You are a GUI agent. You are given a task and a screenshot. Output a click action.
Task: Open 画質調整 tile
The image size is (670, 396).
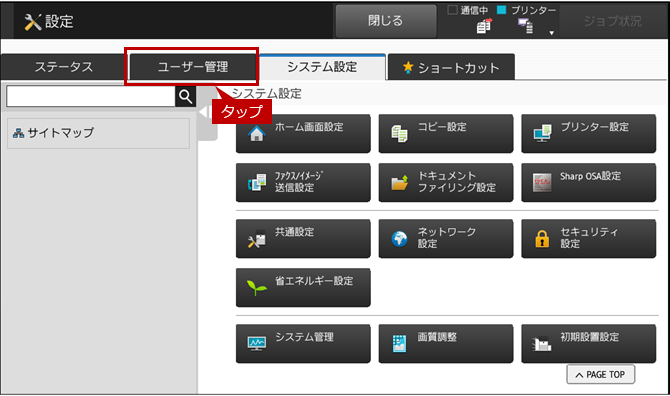coord(446,343)
